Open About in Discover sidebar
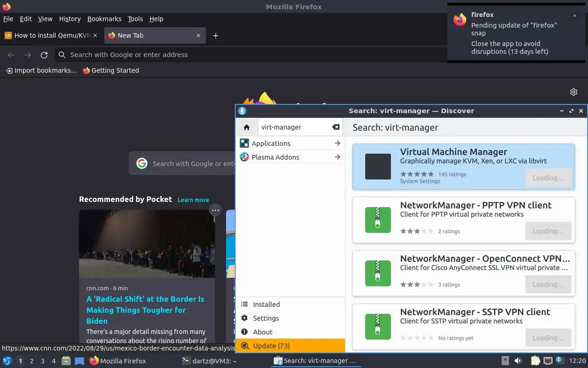The width and height of the screenshot is (588, 368). [x=290, y=332]
